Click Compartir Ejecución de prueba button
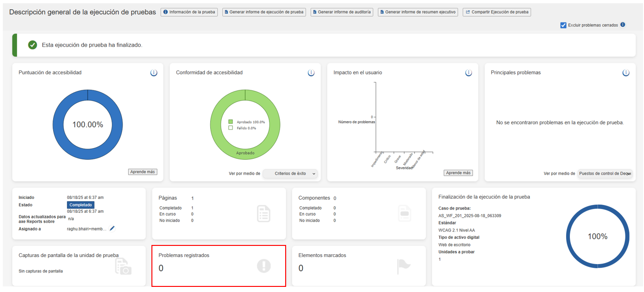644x292 pixels. tap(496, 12)
